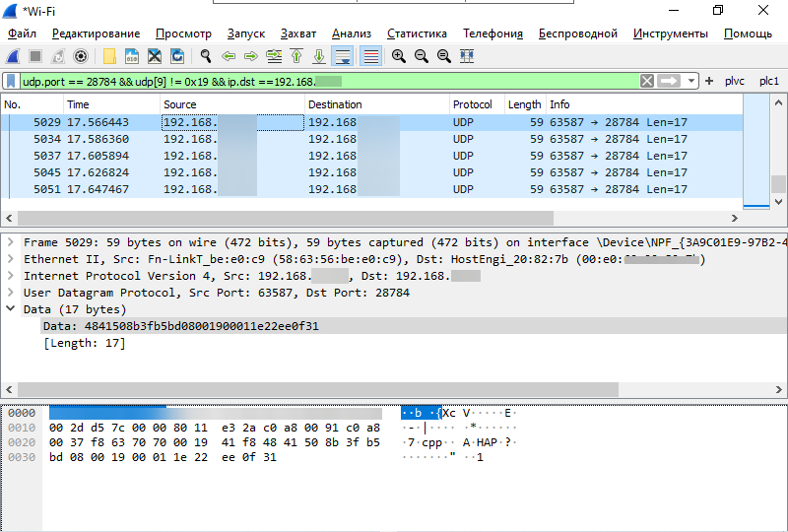The height and width of the screenshot is (532, 788).
Task: Zoom in the main window text
Action: [x=399, y=56]
